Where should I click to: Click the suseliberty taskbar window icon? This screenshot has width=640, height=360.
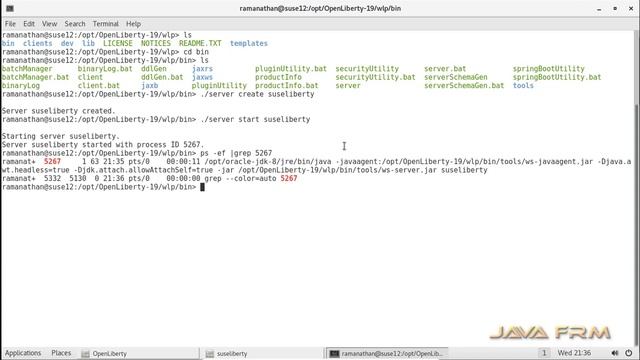pos(209,353)
